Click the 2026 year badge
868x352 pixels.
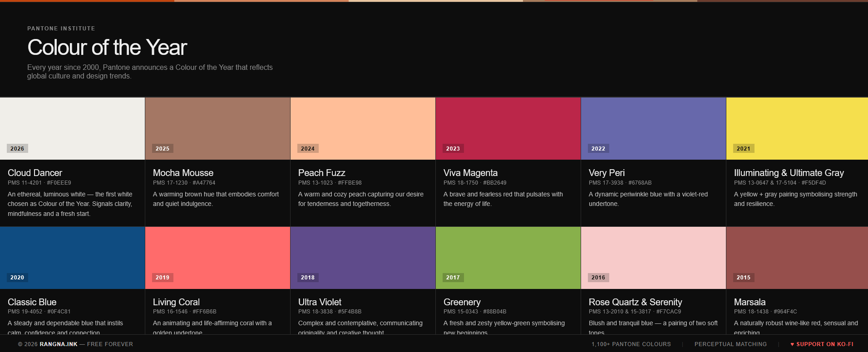click(17, 148)
